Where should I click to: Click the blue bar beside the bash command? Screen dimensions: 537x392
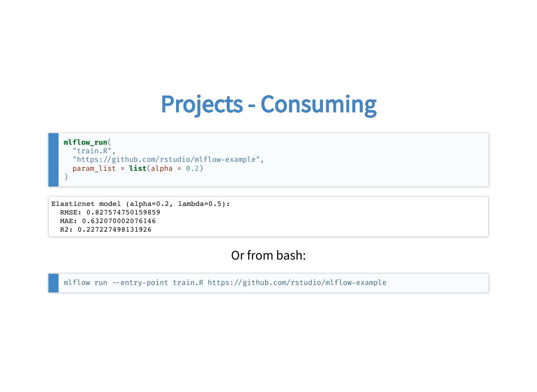[x=53, y=283]
